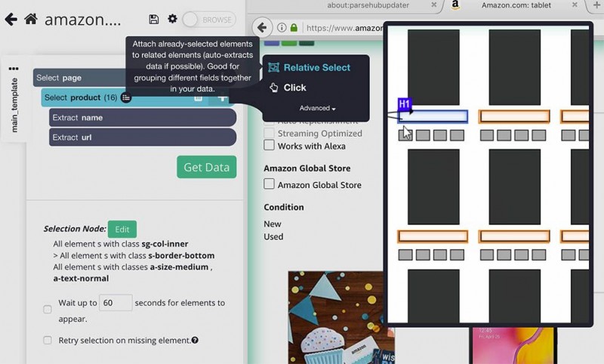
Task: Click the 'a-text-normal' selector text
Action: (x=81, y=279)
